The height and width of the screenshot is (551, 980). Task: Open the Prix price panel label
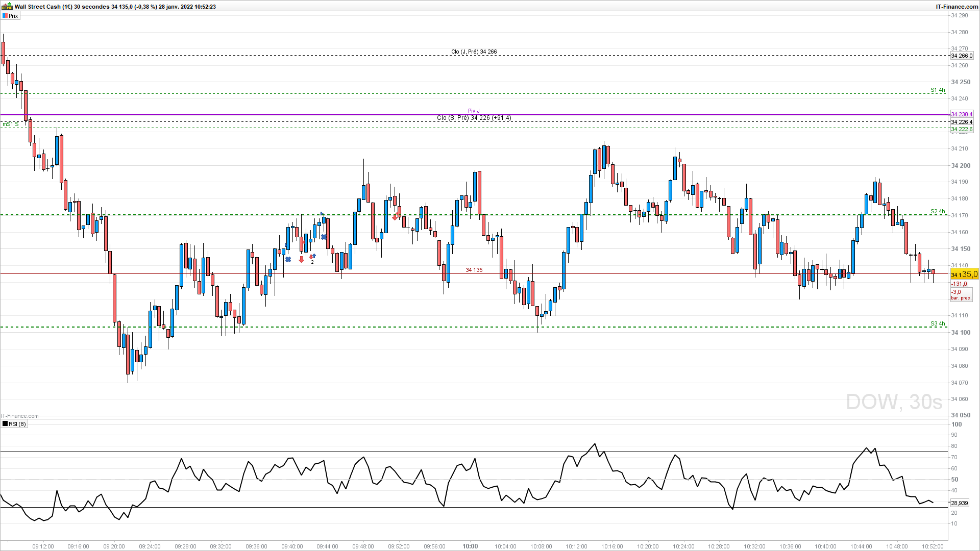coord(13,16)
